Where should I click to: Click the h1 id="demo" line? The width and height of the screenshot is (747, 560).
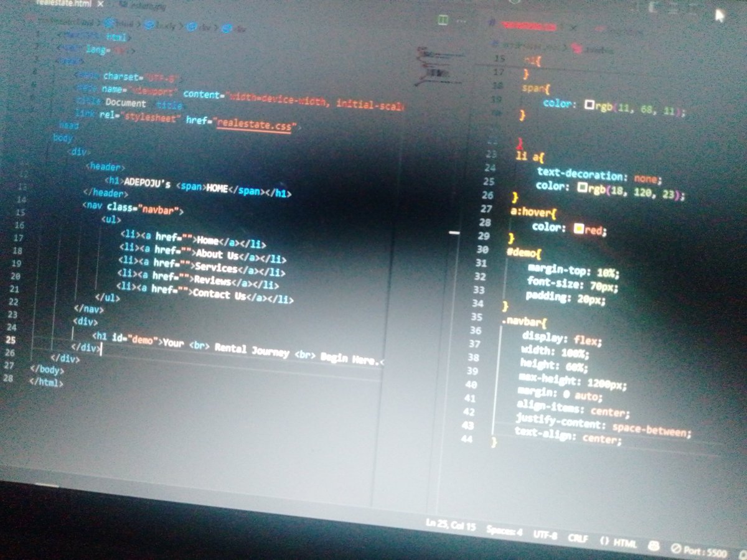pos(238,348)
